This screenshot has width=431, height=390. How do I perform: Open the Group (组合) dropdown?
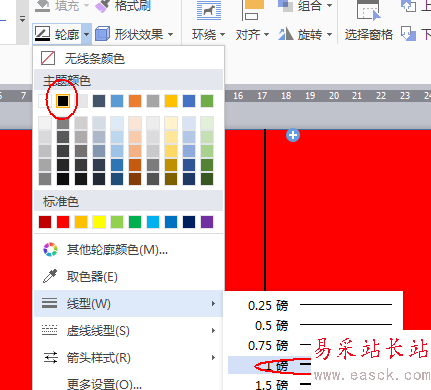pos(315,5)
